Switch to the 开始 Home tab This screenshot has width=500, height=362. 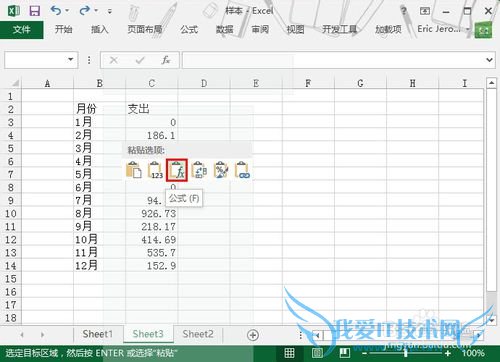point(63,29)
